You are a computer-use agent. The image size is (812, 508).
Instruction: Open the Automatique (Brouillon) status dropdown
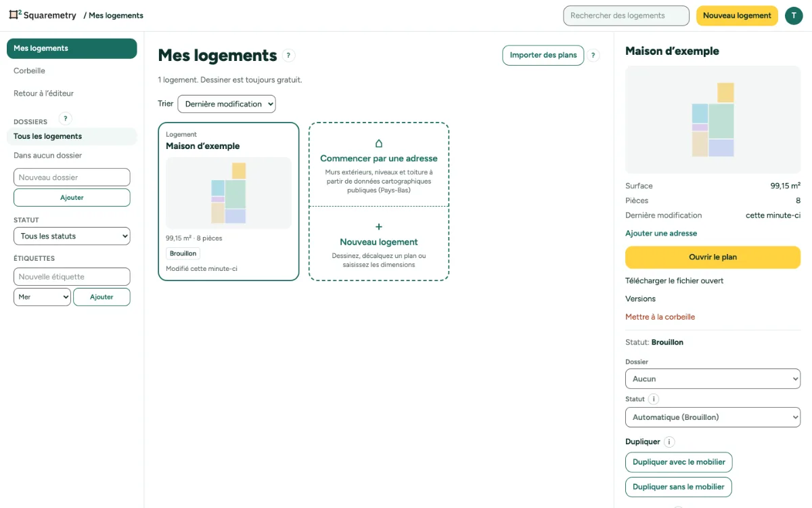tap(713, 417)
